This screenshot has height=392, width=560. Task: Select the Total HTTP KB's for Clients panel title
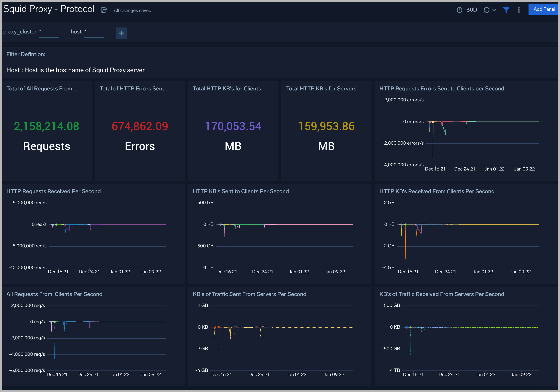coord(227,88)
